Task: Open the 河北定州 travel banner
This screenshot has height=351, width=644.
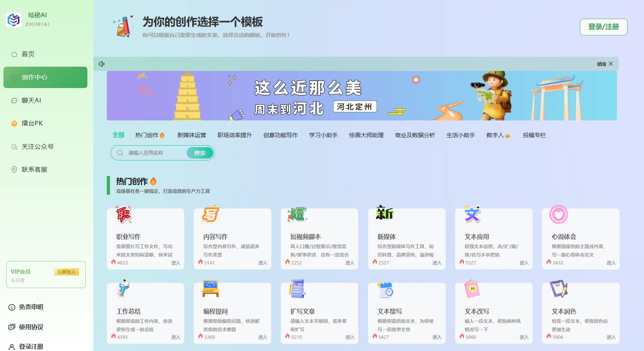Action: 361,96
